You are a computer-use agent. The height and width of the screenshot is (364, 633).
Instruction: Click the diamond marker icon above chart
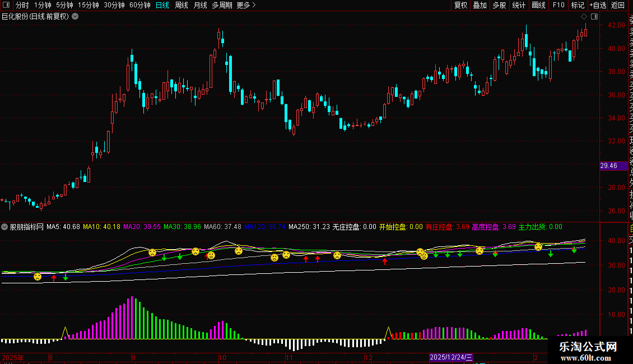[584, 16]
